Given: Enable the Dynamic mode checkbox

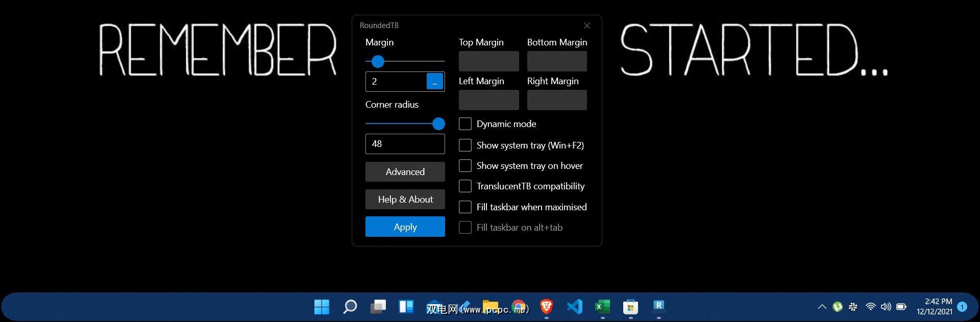Looking at the screenshot, I should [465, 124].
